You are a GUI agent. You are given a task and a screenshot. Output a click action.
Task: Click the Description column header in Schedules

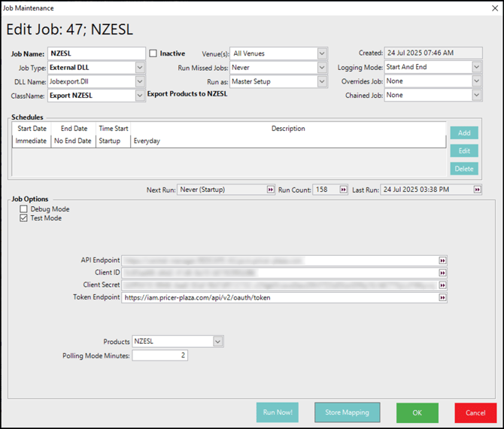[288, 129]
